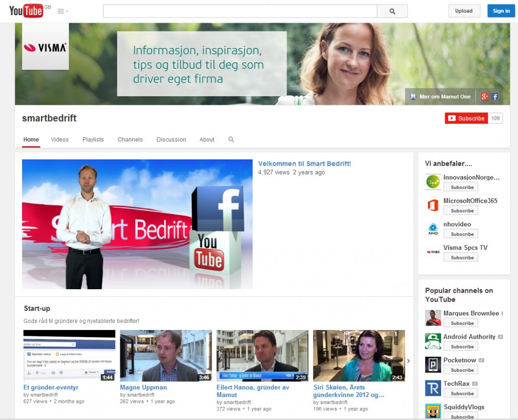
Task: Open Velkommen til Smart Bedrift! title link
Action: click(x=305, y=163)
